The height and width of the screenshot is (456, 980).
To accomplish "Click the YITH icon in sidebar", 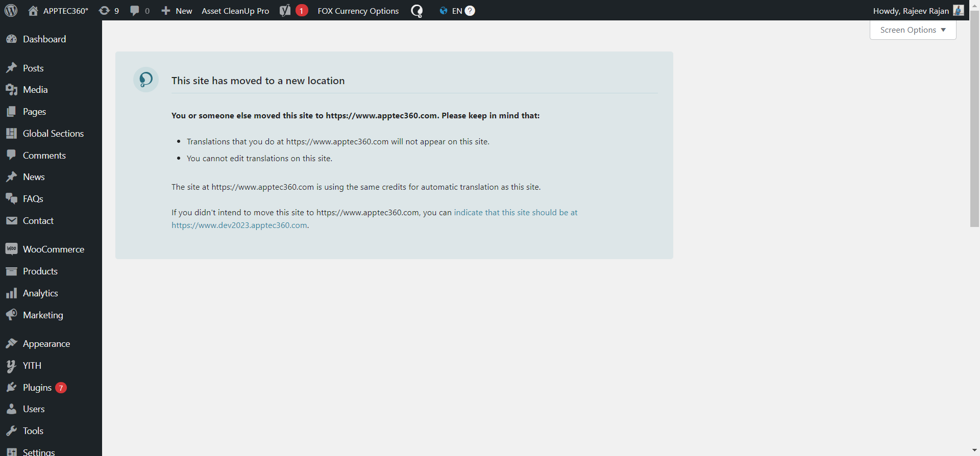I will pos(12,366).
